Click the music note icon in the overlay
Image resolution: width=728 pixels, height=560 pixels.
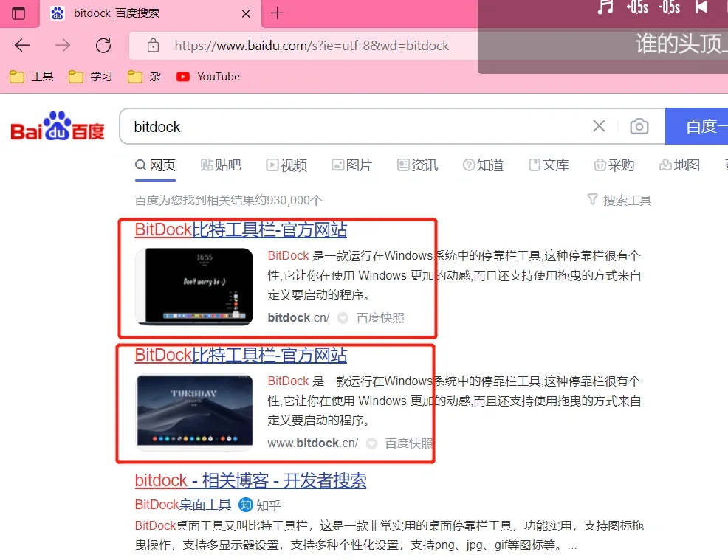[x=605, y=9]
